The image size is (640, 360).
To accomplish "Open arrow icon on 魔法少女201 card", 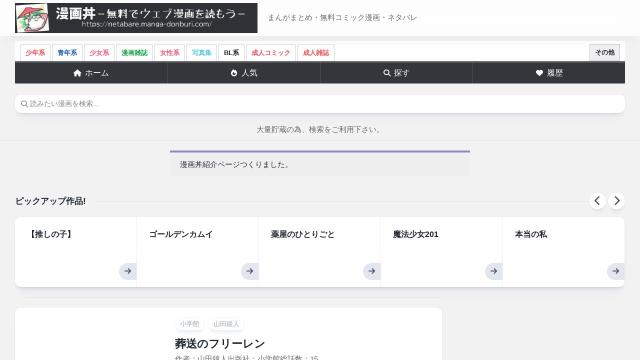I will (493, 271).
